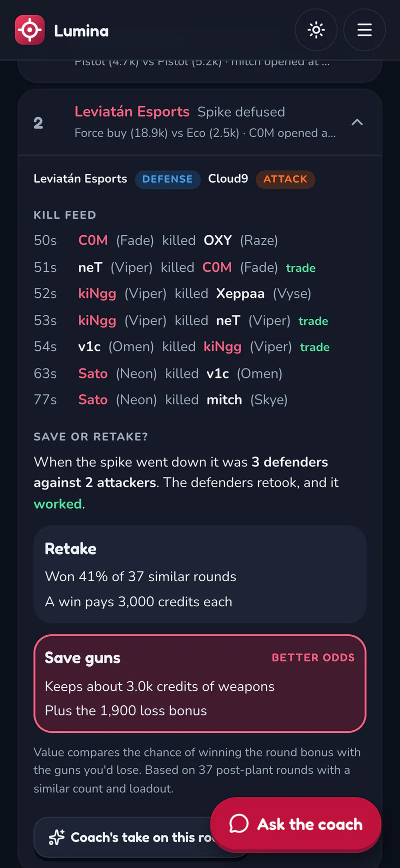Viewport: 400px width, 868px height.
Task: Click the DEFENSE side badge
Action: click(167, 179)
